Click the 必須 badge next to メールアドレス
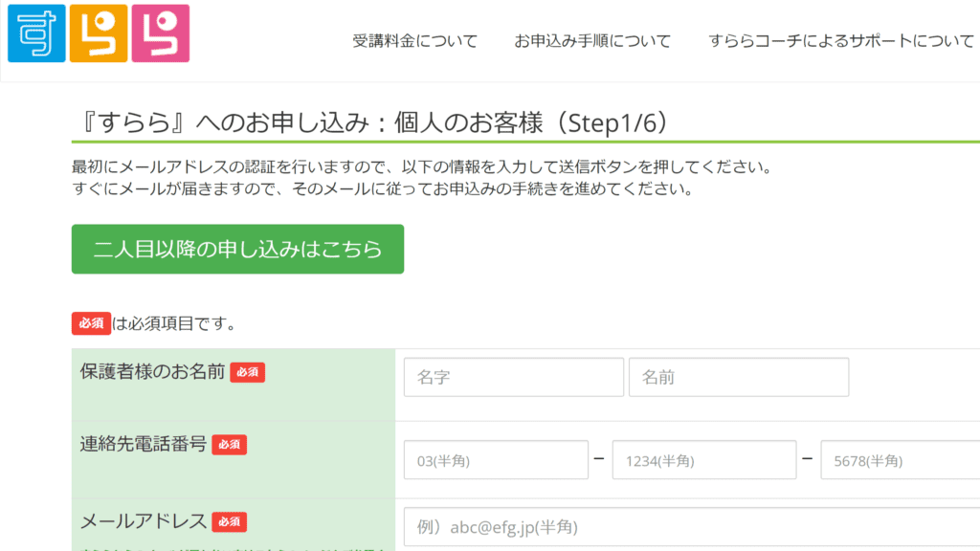 pyautogui.click(x=230, y=522)
